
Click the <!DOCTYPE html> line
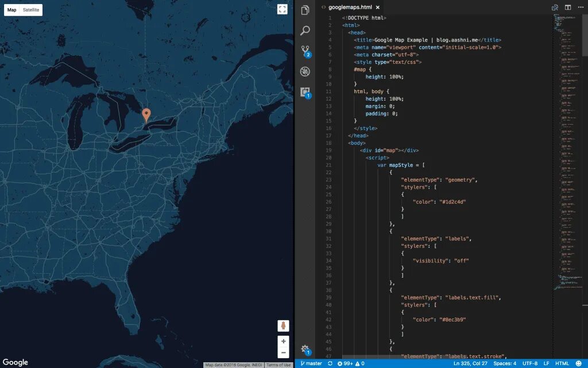(363, 18)
